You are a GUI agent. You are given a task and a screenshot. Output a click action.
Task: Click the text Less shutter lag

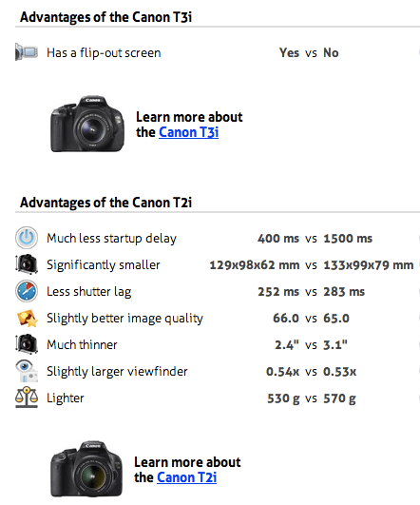click(x=89, y=292)
